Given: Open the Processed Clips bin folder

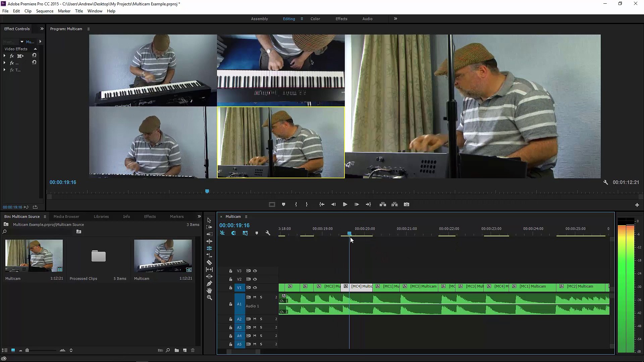Looking at the screenshot, I should [x=98, y=256].
